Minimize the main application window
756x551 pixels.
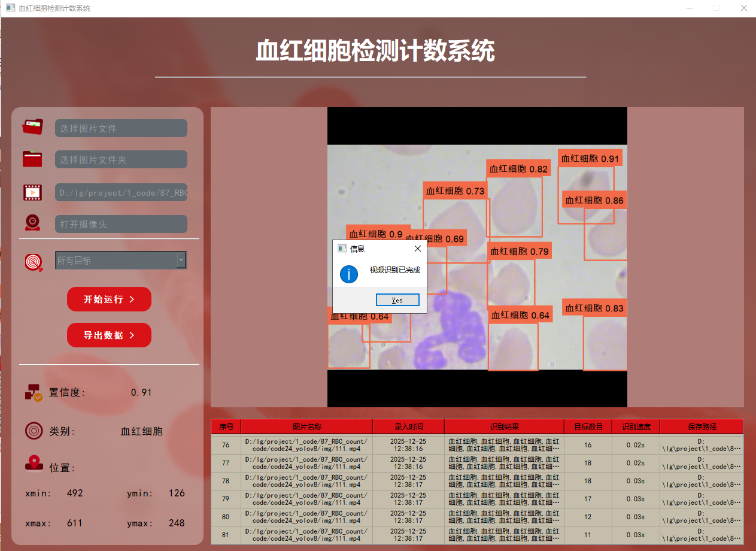click(x=689, y=8)
